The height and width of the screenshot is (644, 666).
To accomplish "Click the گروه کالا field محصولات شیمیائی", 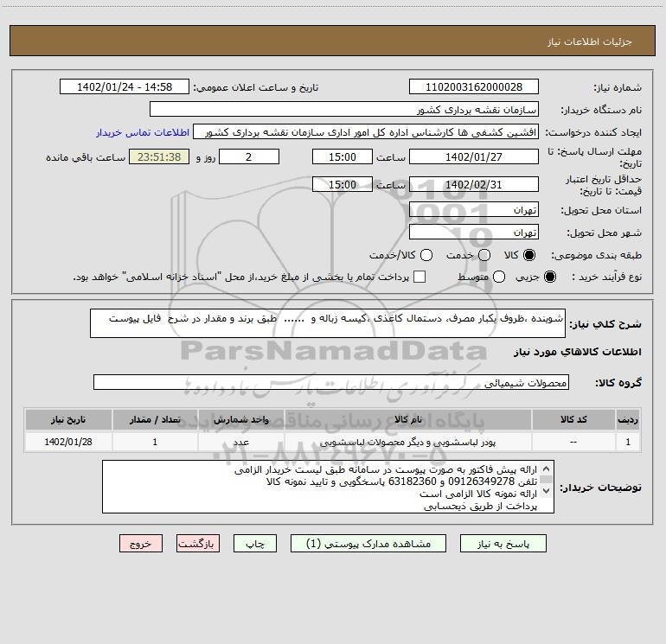I will click(x=331, y=382).
